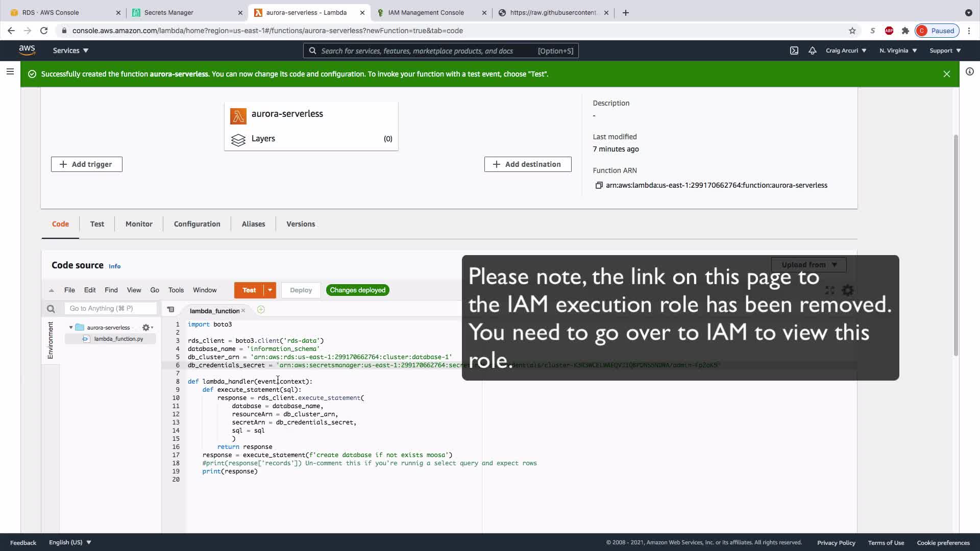The height and width of the screenshot is (551, 980).
Task: Add new editor tab with plus icon
Action: 261,310
